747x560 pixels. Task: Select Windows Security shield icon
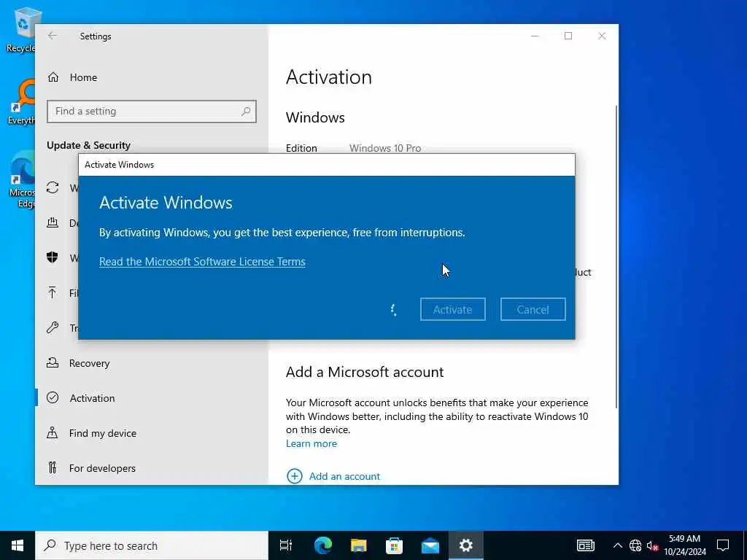click(53, 257)
